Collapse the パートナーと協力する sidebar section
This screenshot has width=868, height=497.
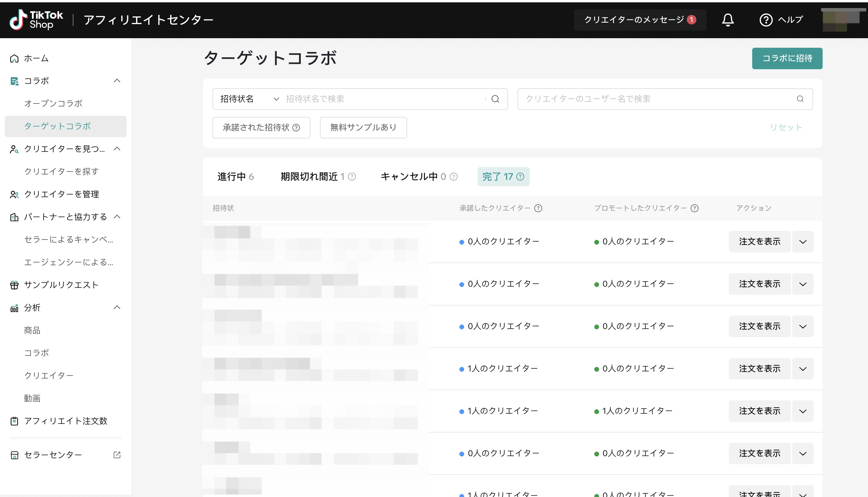pyautogui.click(x=117, y=217)
